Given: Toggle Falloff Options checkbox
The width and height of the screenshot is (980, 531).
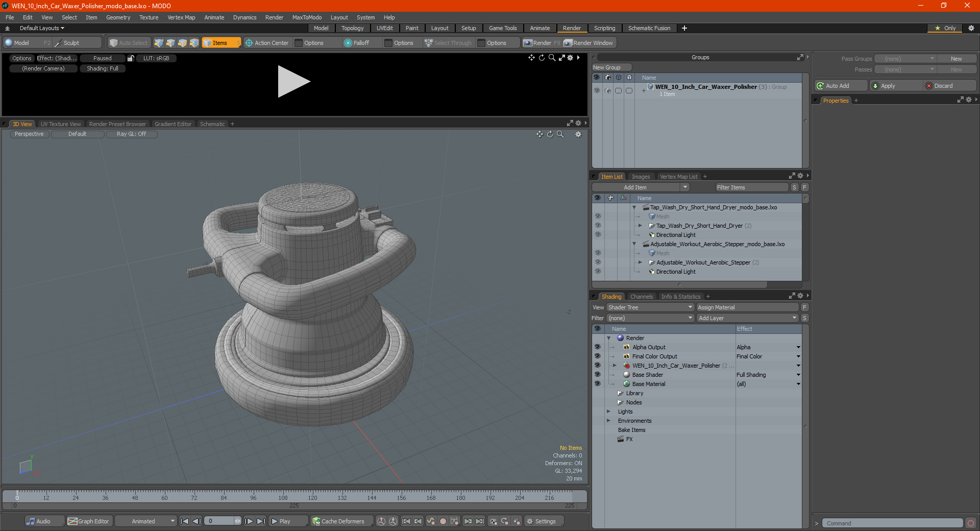Looking at the screenshot, I should click(x=388, y=43).
